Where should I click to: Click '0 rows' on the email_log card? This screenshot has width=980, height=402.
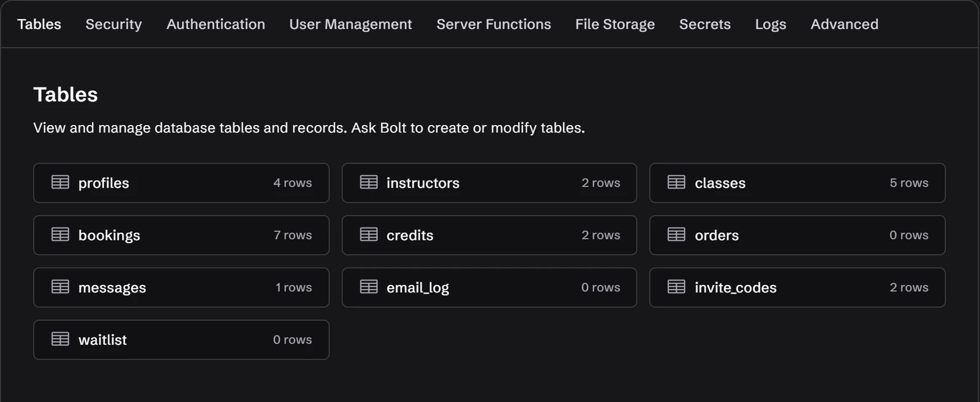point(601,287)
